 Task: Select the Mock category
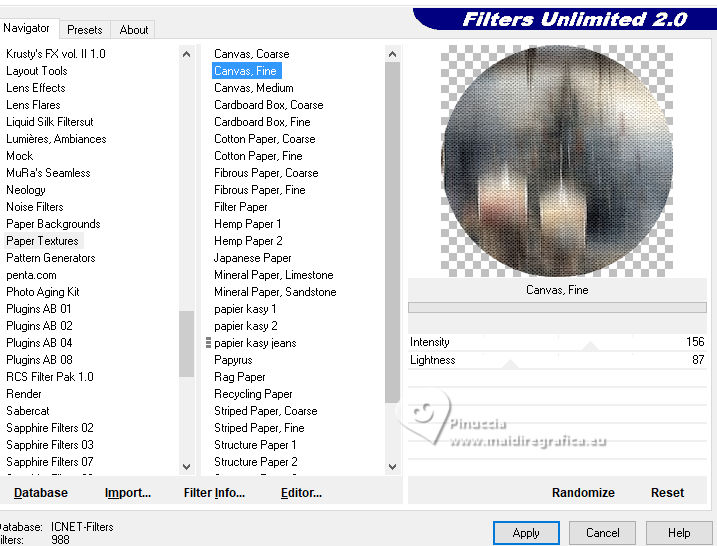[x=19, y=156]
